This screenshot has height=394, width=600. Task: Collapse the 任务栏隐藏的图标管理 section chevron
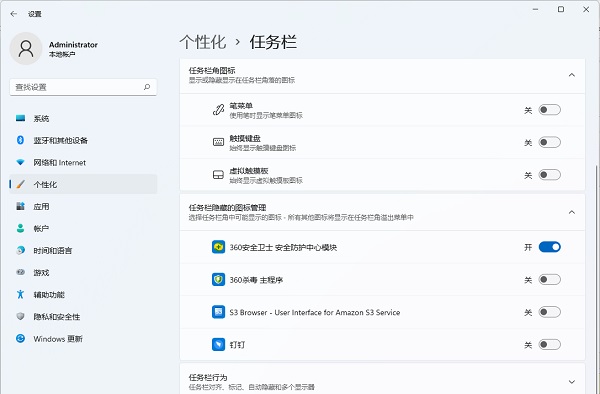point(572,212)
